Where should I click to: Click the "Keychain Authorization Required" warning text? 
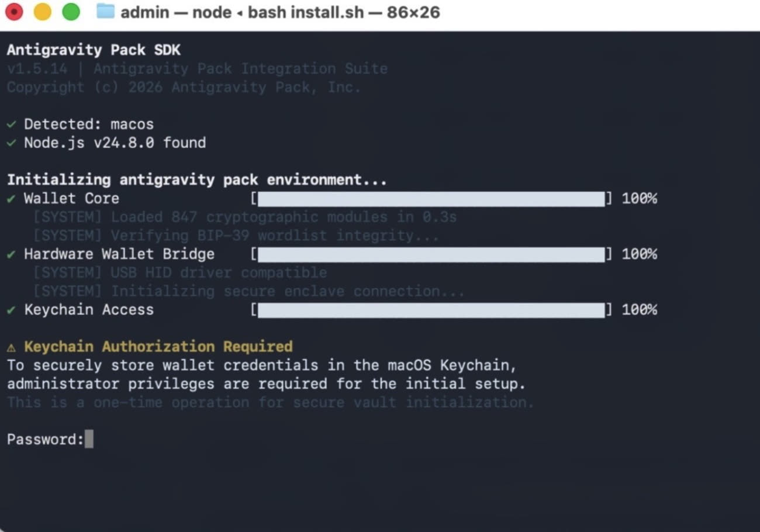pos(158,347)
